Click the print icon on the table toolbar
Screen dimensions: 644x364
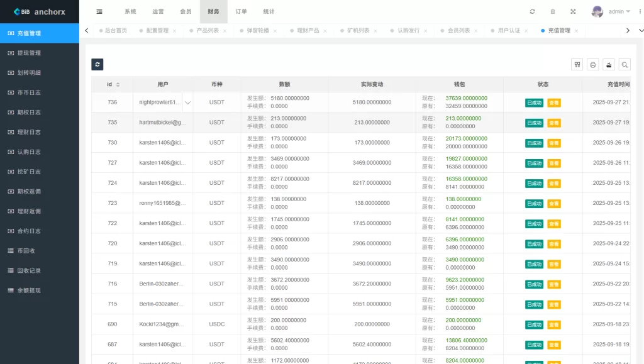pyautogui.click(x=592, y=64)
